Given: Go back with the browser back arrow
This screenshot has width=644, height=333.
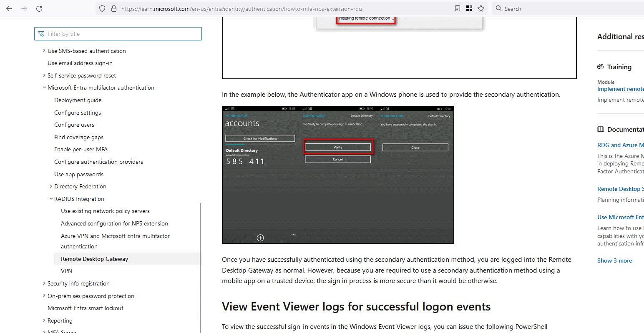Looking at the screenshot, I should tap(9, 8).
